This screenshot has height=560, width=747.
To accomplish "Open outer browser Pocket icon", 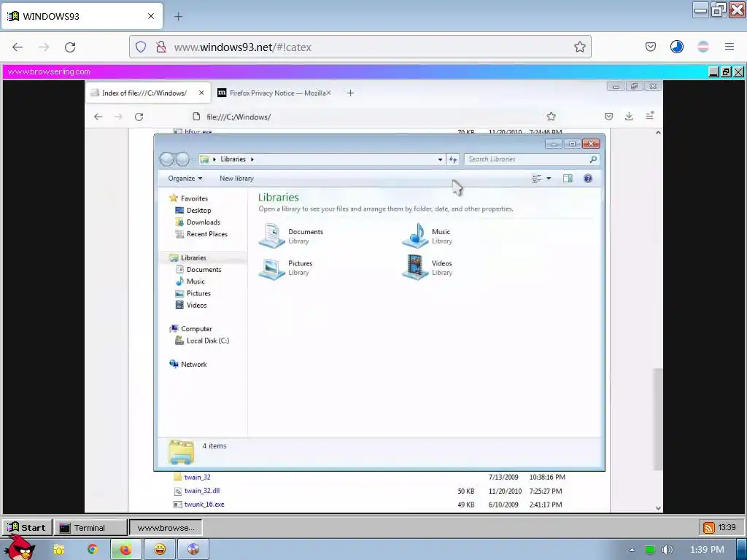I will coord(650,47).
